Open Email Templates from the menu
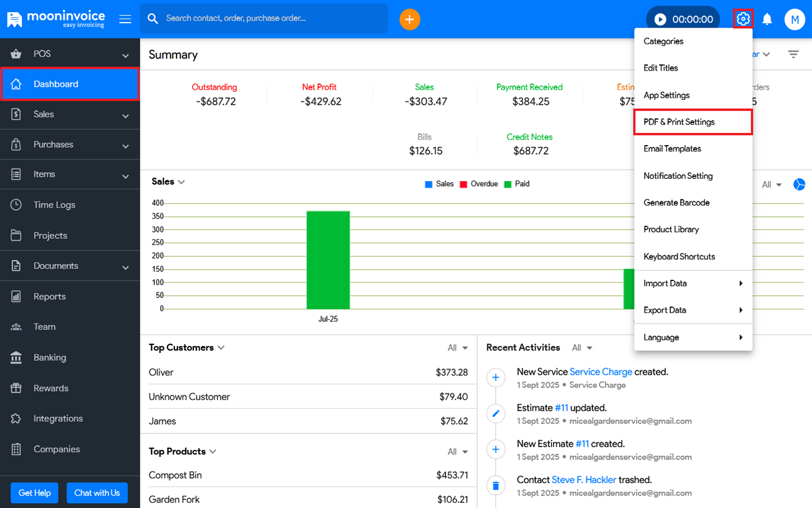The image size is (812, 508). pos(672,149)
